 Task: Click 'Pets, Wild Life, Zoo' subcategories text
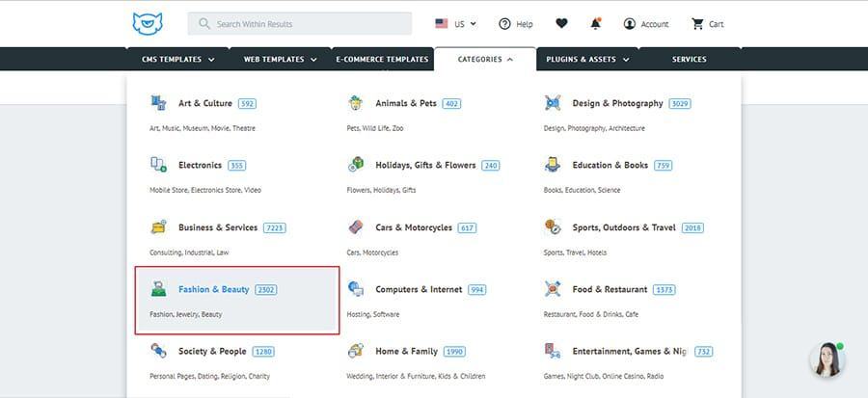(x=375, y=128)
